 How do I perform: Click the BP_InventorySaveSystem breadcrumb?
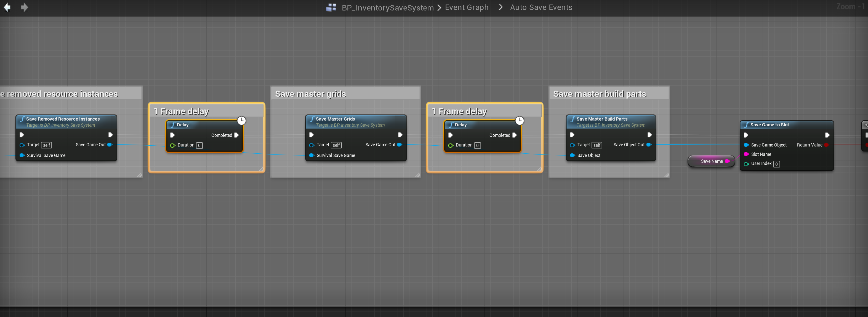[387, 8]
